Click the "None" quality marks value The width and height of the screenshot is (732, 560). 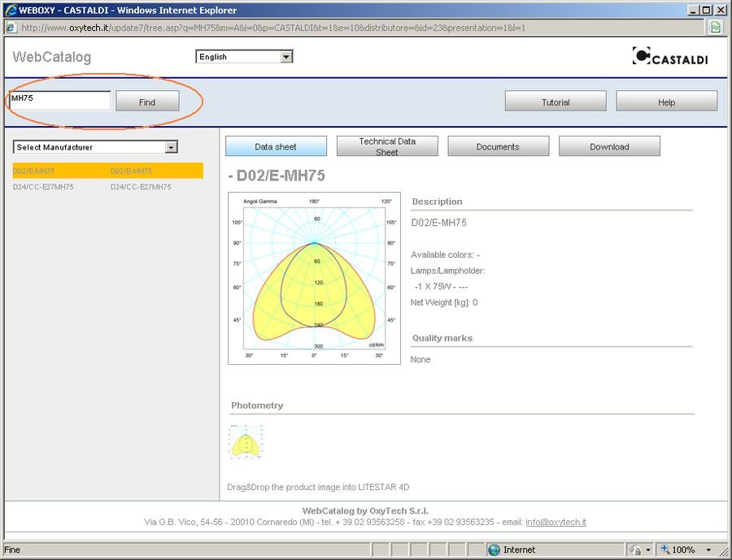pos(420,359)
